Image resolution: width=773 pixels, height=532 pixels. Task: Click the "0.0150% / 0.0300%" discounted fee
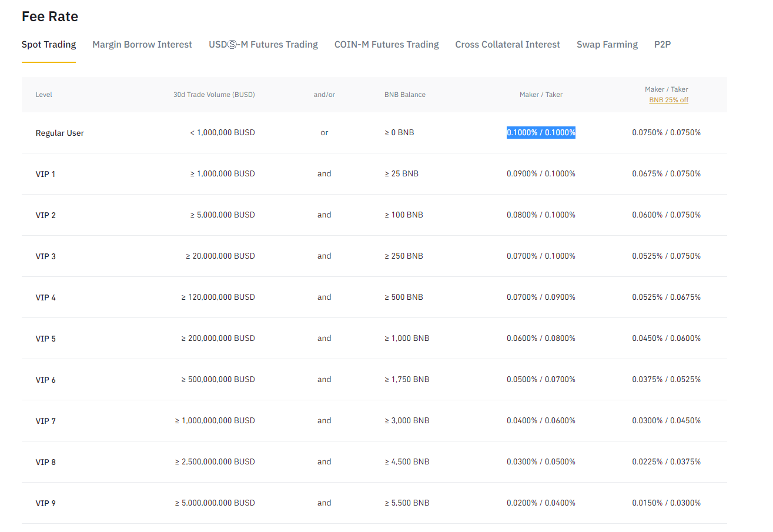(x=667, y=503)
